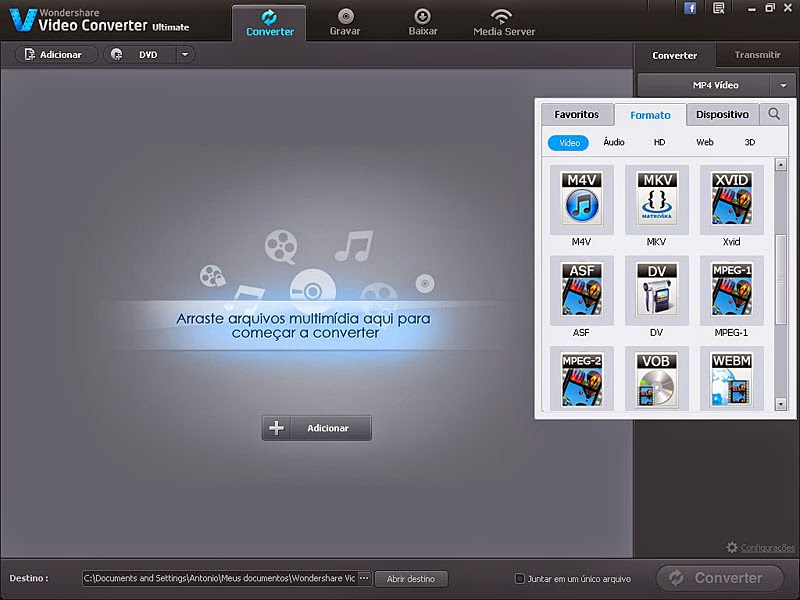Viewport: 800px width, 600px height.
Task: Enable Juntar em um único arquivo
Action: tap(519, 579)
